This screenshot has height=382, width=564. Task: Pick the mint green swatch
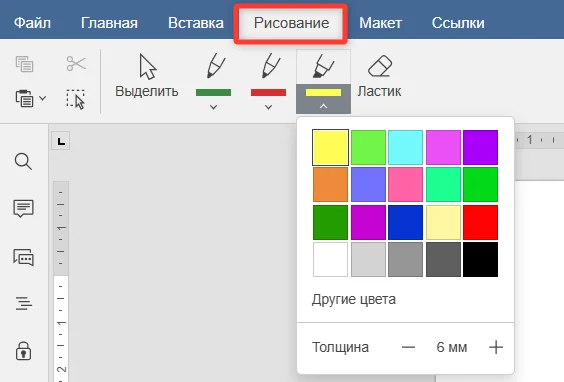443,185
